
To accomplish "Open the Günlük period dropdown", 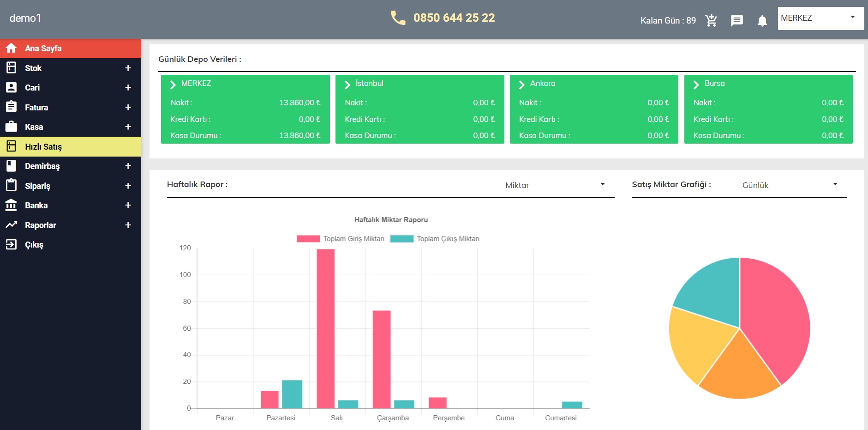I will click(790, 185).
